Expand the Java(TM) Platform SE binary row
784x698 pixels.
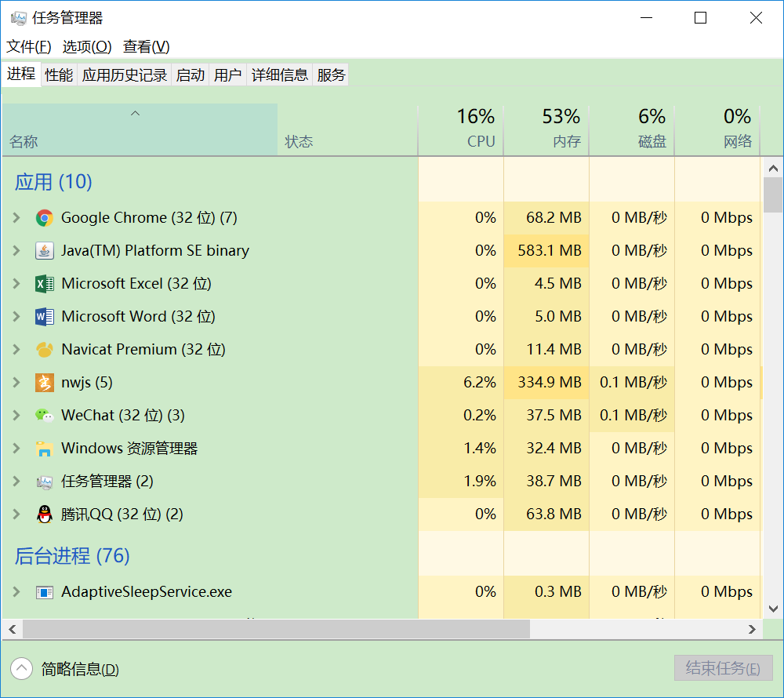pyautogui.click(x=16, y=250)
